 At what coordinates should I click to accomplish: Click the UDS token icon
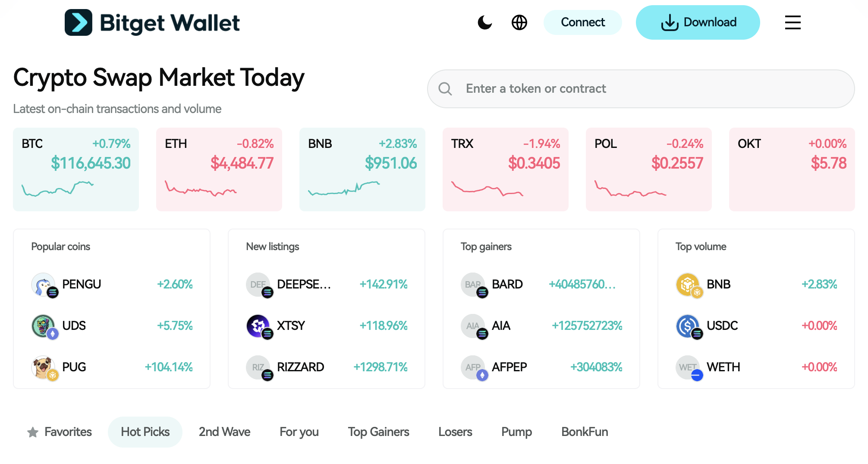pyautogui.click(x=43, y=326)
